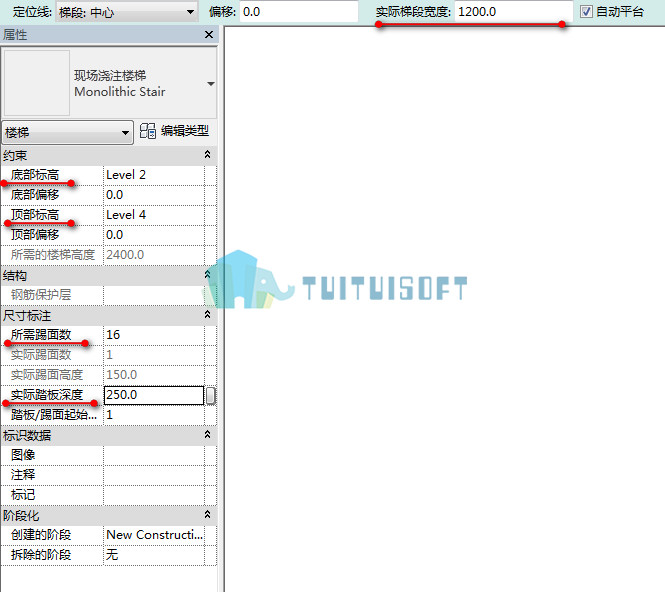Click the 现场浇注楼梯 type thumbnail preview
This screenshot has width=665, height=592.
pos(37,83)
